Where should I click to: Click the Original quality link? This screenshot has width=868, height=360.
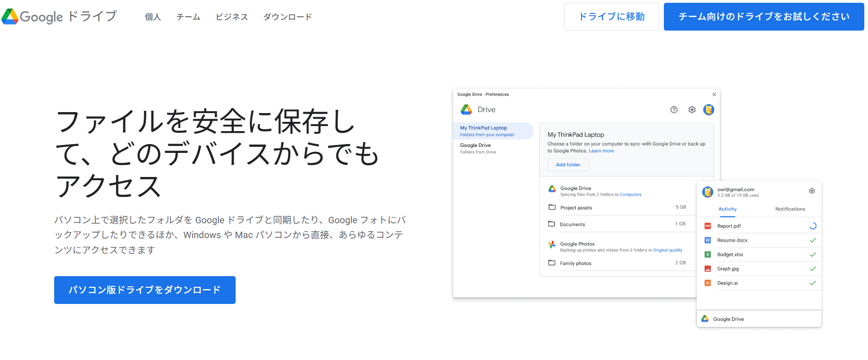point(668,250)
